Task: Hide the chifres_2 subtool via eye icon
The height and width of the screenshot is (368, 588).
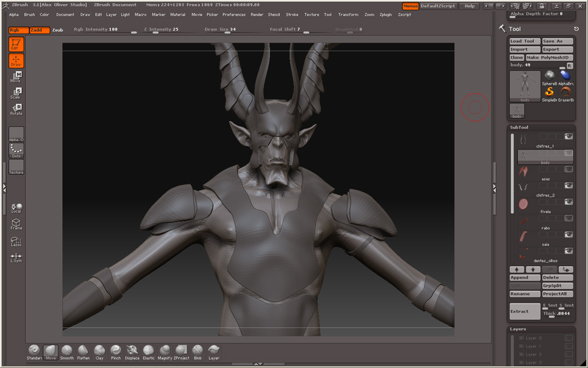Action: pos(569,185)
